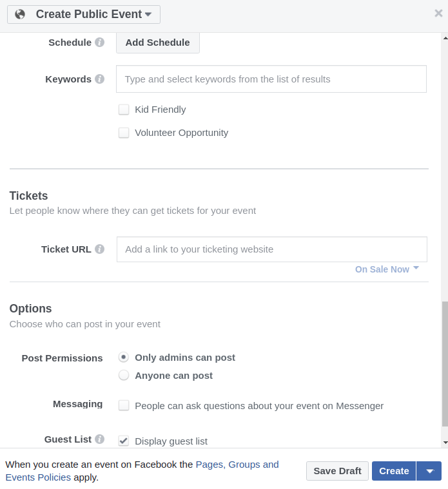Click the Save Draft button
The height and width of the screenshot is (489, 448).
[x=337, y=471]
